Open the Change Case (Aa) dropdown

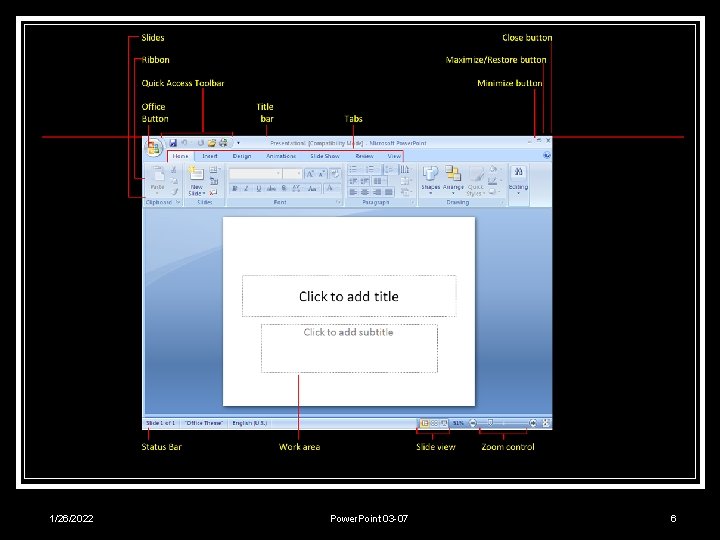coord(313,188)
